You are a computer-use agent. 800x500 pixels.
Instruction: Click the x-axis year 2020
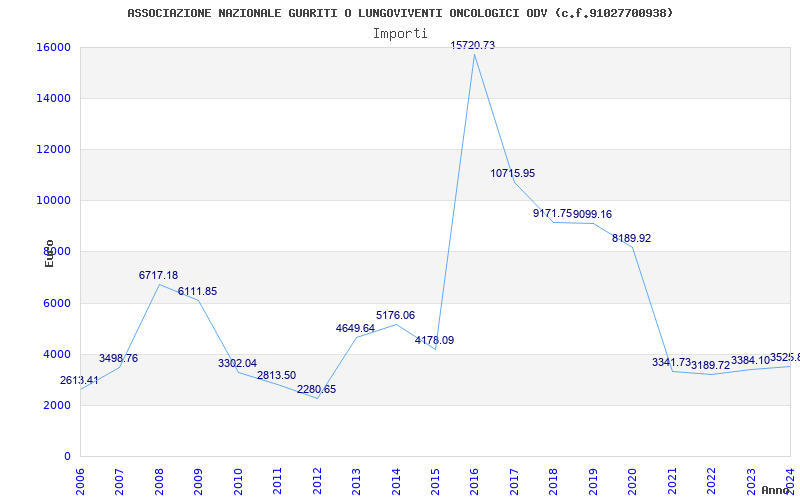633,481
